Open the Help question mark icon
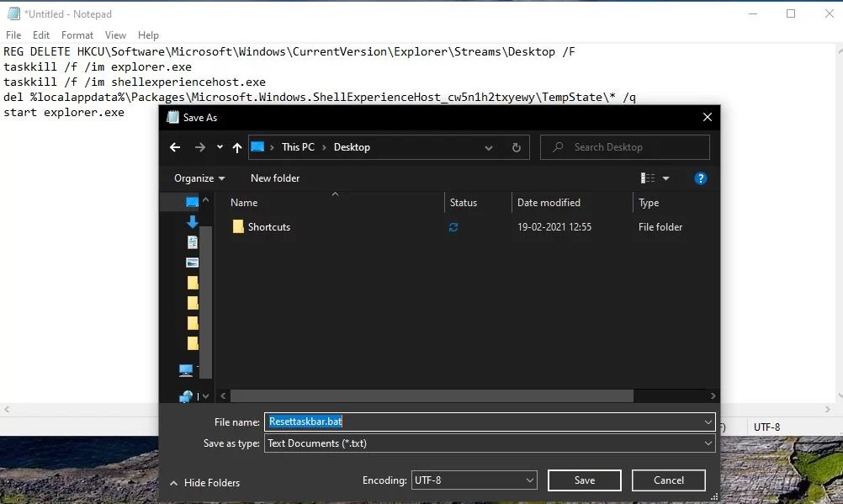This screenshot has width=843, height=504. (x=701, y=178)
